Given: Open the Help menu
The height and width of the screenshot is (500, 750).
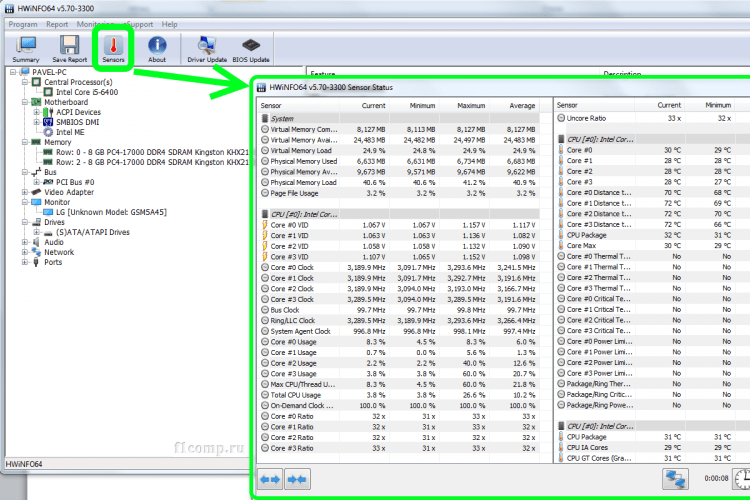Looking at the screenshot, I should (170, 23).
